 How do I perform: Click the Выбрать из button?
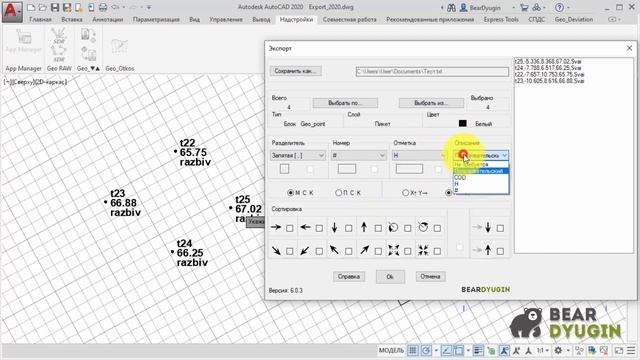[x=431, y=103]
